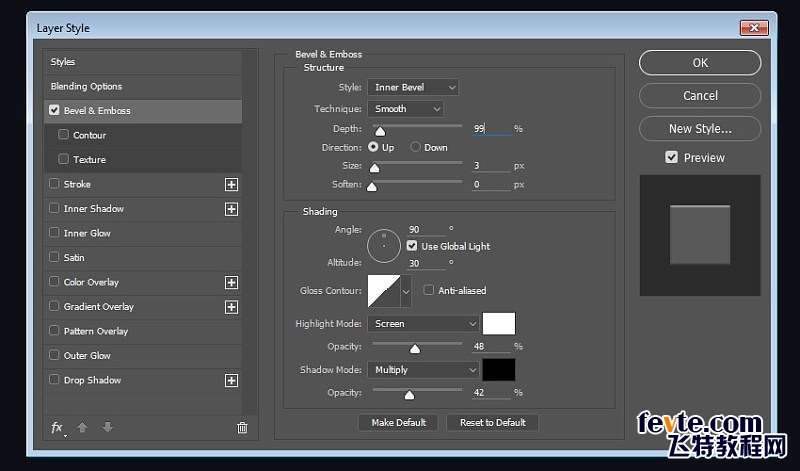Click the move effect up arrow
Image resolution: width=800 pixels, height=471 pixels.
coord(83,427)
